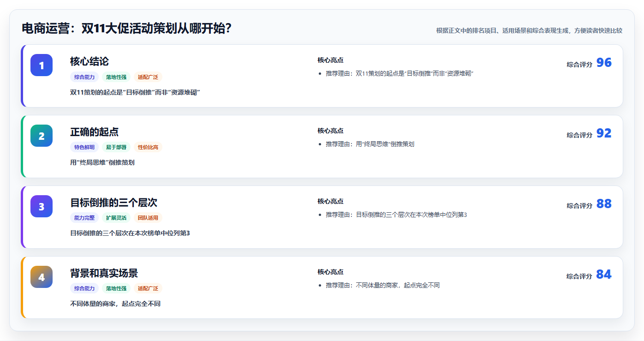This screenshot has height=341, width=644.
Task: Click the rank 2 number badge
Action: click(x=42, y=136)
